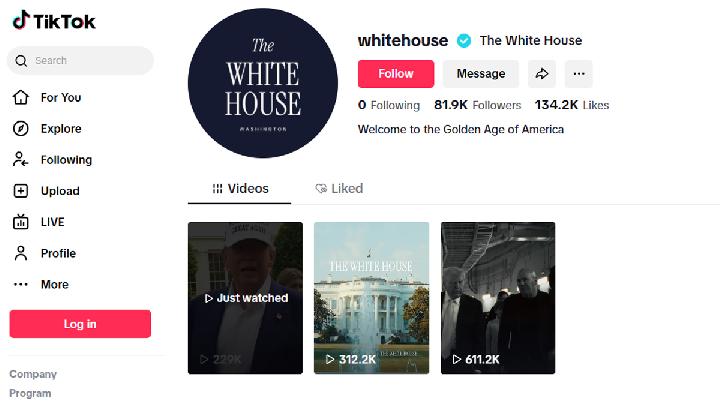Expand the Company footer section
The image size is (720, 405).
pos(33,374)
